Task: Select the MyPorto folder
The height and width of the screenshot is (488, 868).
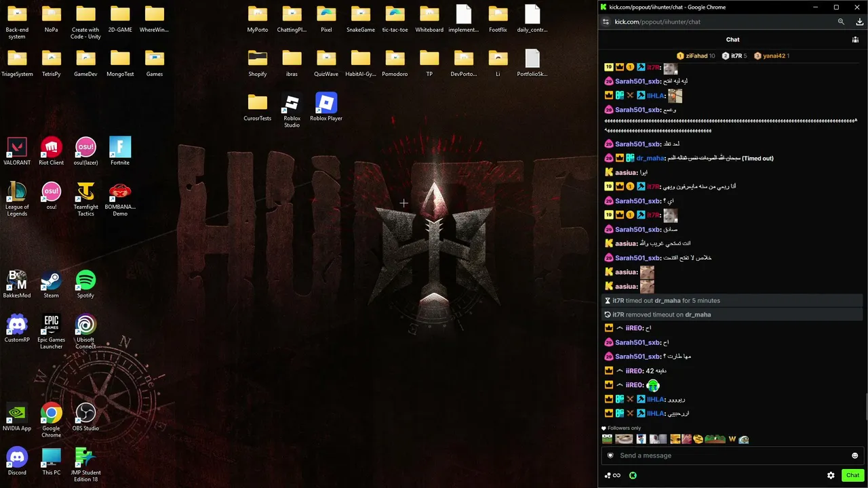Action: 258,18
